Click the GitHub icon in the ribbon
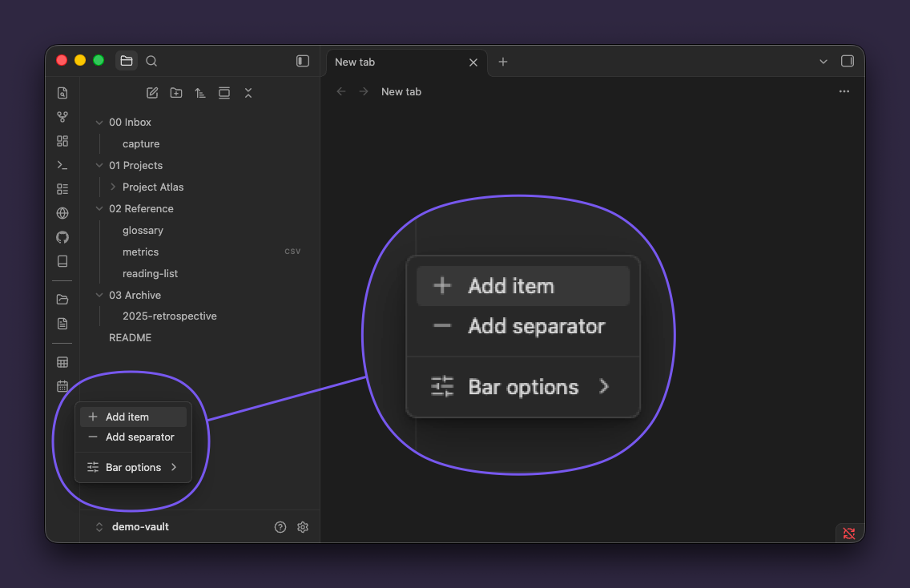 [x=62, y=237]
